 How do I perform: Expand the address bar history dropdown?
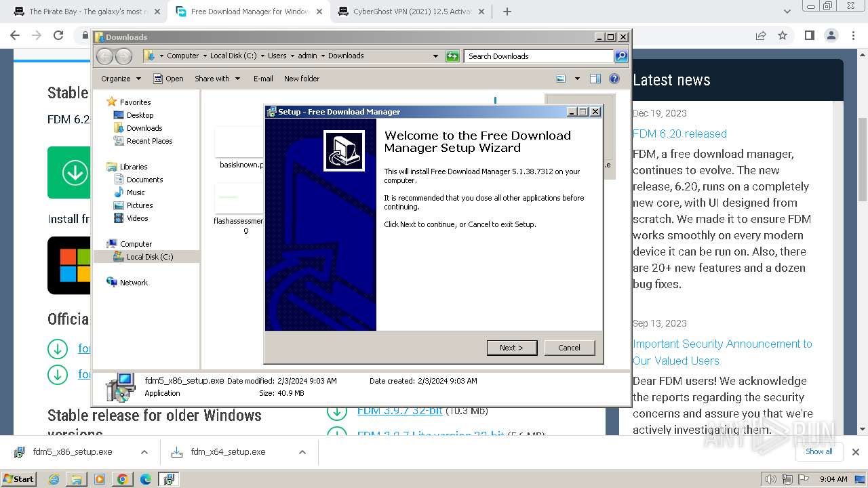(435, 56)
